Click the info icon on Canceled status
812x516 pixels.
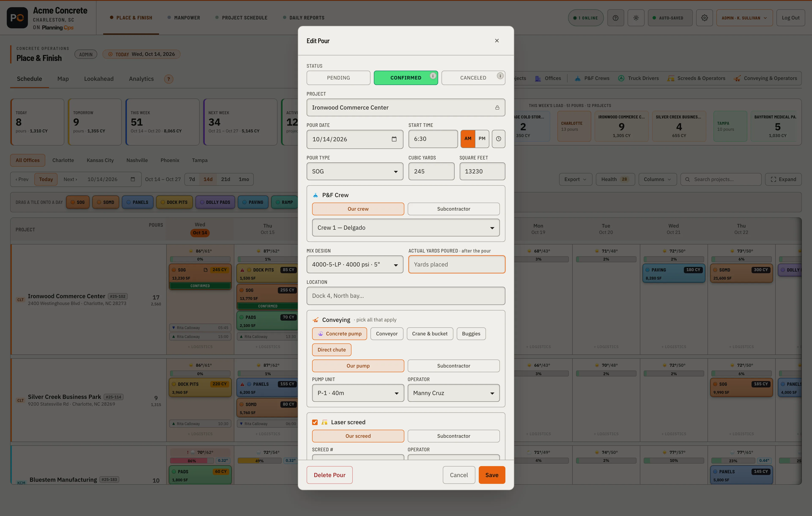coord(500,75)
